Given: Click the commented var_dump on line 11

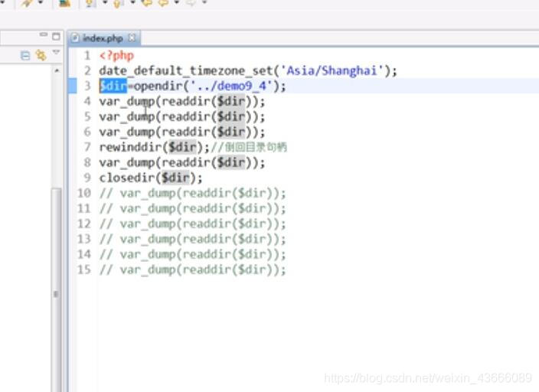Looking at the screenshot, I should coord(192,208).
